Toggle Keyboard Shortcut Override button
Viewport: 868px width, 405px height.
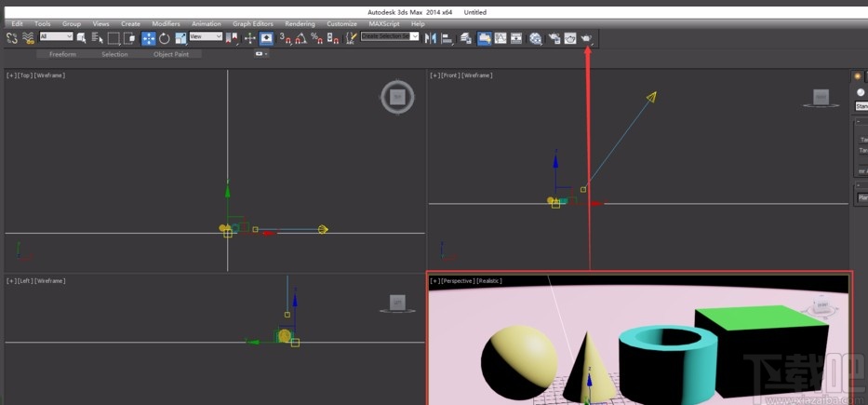point(266,37)
